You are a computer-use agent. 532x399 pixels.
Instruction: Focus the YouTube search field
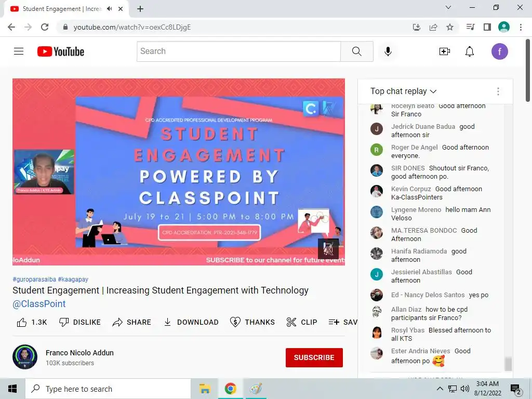[x=238, y=51]
